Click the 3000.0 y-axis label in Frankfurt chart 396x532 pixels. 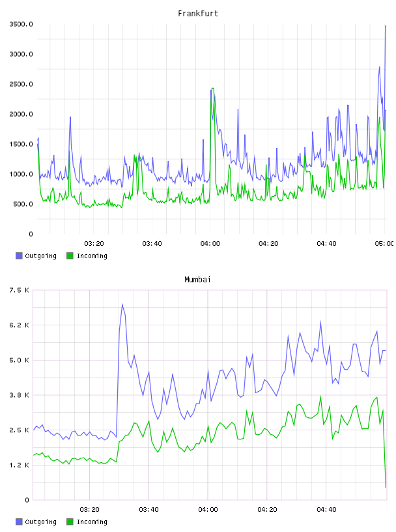pyautogui.click(x=21, y=54)
